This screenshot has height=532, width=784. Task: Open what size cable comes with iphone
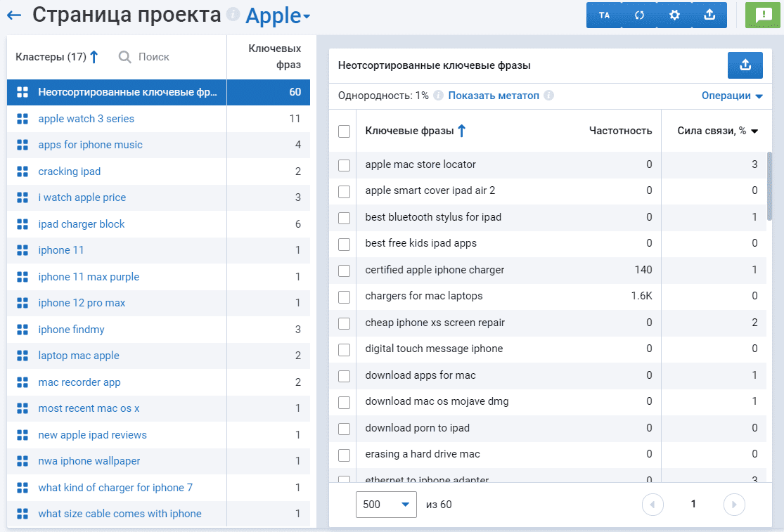pyautogui.click(x=120, y=514)
